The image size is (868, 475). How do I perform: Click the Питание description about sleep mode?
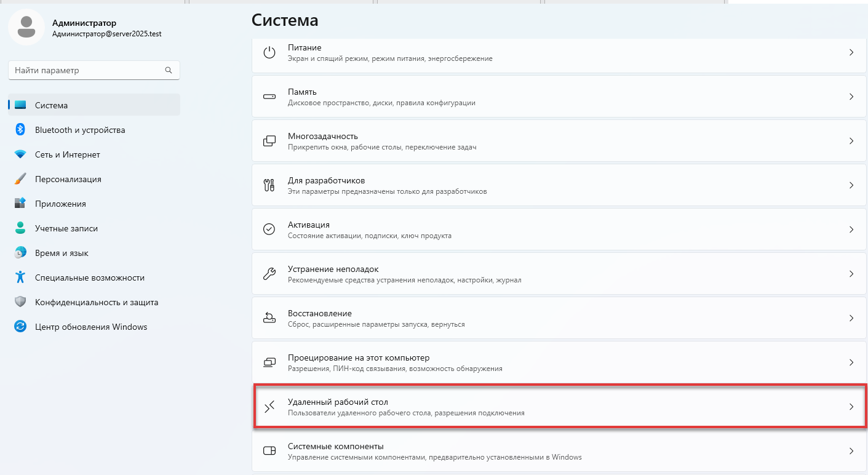coord(390,58)
